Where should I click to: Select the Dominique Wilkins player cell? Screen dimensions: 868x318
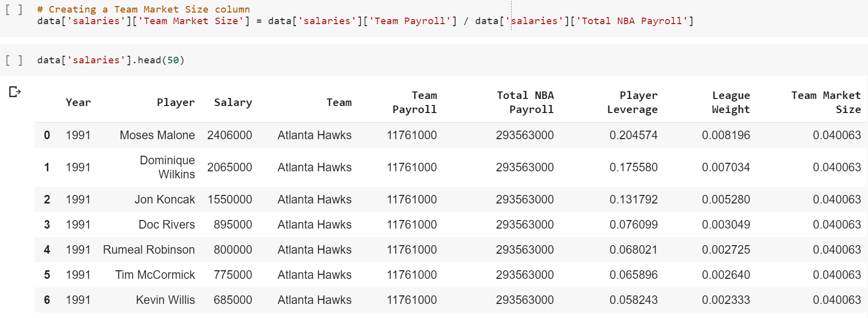(x=167, y=167)
